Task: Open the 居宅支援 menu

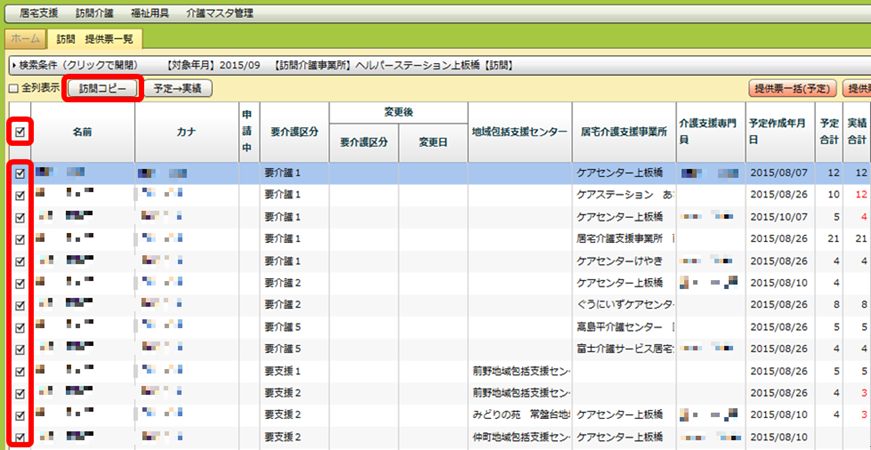Action: point(39,13)
